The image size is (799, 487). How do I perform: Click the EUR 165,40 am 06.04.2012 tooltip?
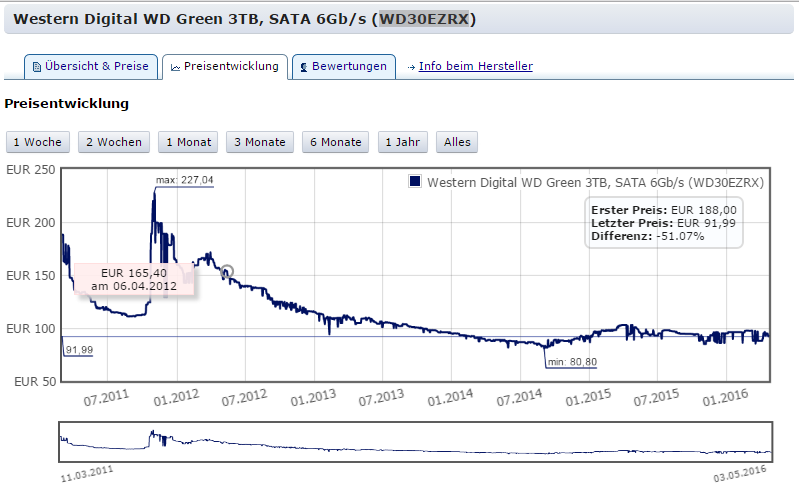point(134,279)
